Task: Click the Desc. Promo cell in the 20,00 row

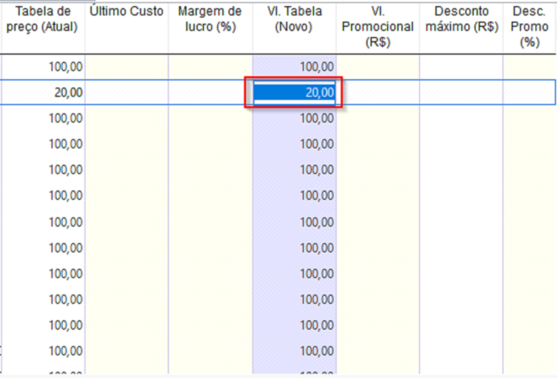Action: 530,92
